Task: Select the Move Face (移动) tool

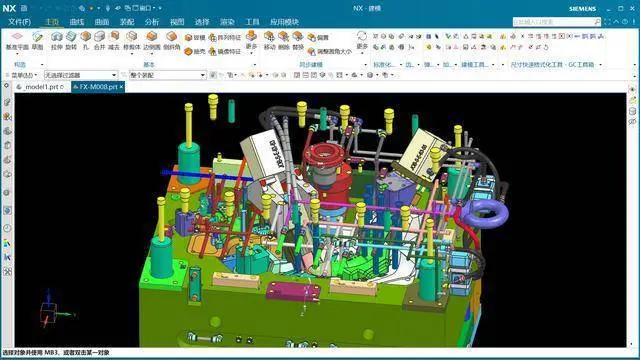Action: click(x=269, y=40)
